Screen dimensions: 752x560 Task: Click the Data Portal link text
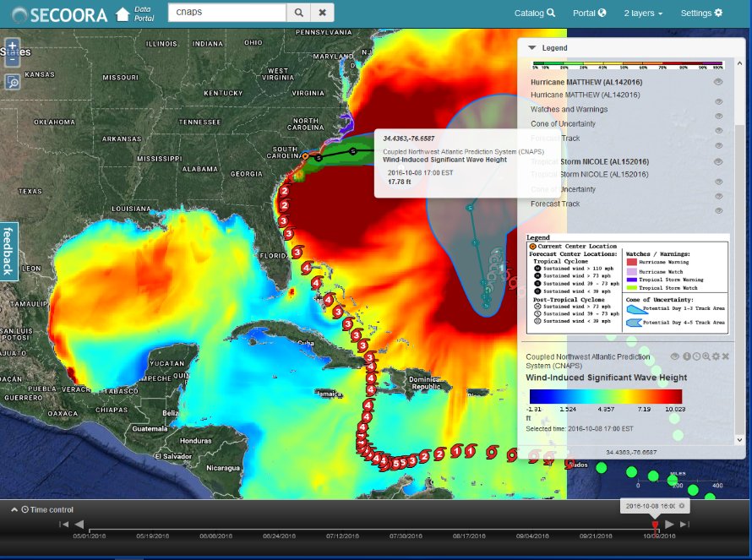point(144,14)
